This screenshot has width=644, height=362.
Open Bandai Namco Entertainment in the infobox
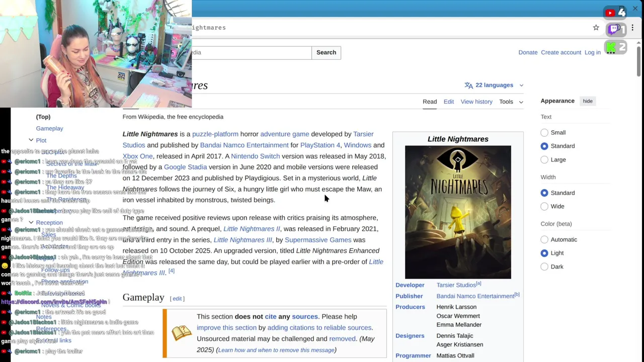click(475, 296)
